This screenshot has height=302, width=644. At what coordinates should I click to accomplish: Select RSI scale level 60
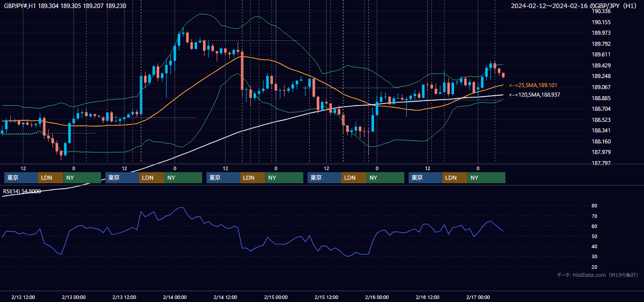point(595,226)
